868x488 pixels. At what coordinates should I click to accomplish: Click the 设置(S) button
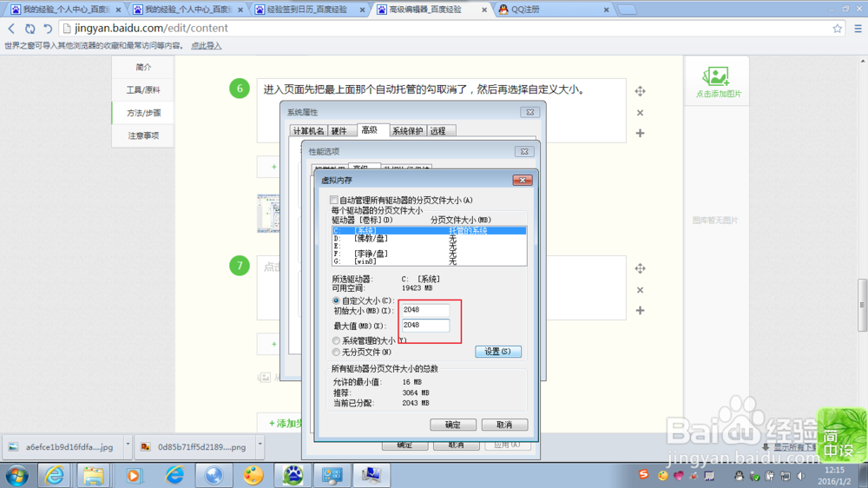[x=497, y=351]
